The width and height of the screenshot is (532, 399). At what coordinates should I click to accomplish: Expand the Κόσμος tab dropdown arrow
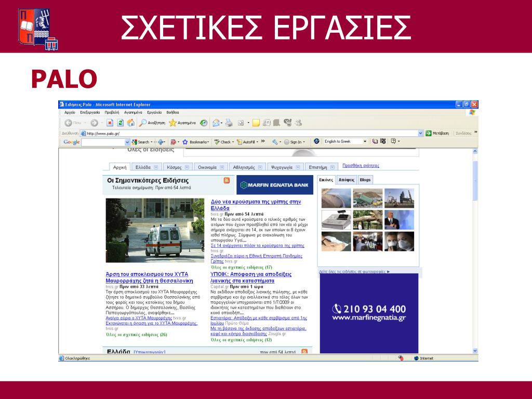point(187,167)
